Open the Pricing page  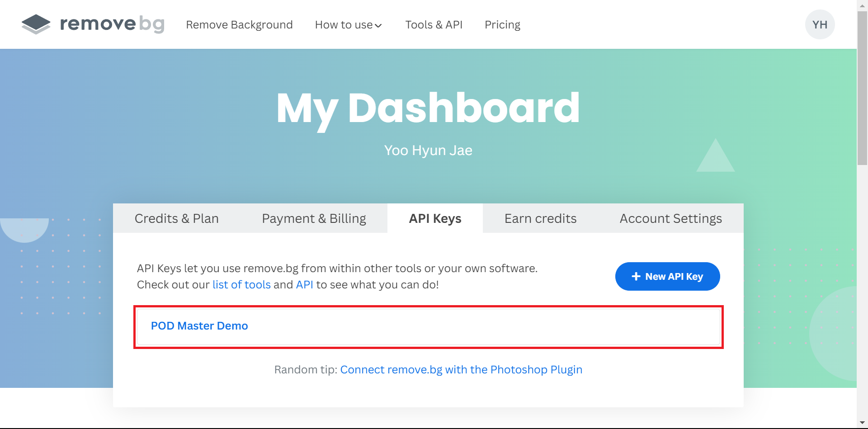502,24
